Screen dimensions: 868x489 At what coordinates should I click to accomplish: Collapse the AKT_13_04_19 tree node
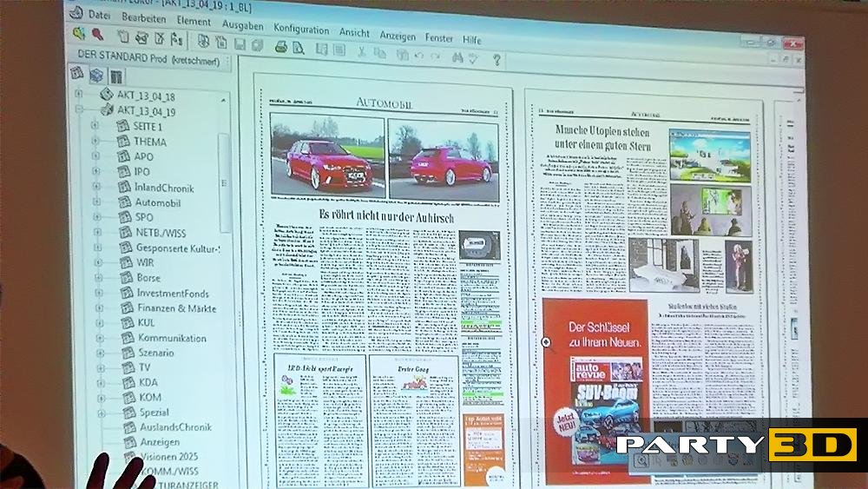pos(79,109)
